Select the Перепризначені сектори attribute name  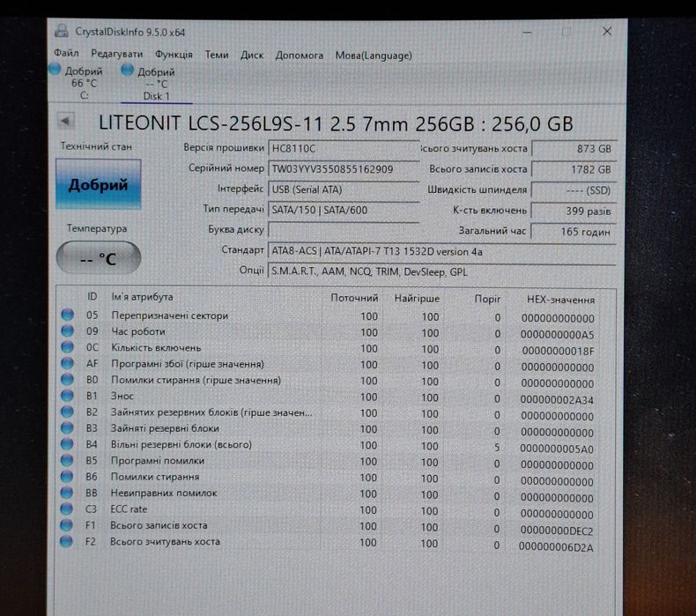[x=169, y=315]
